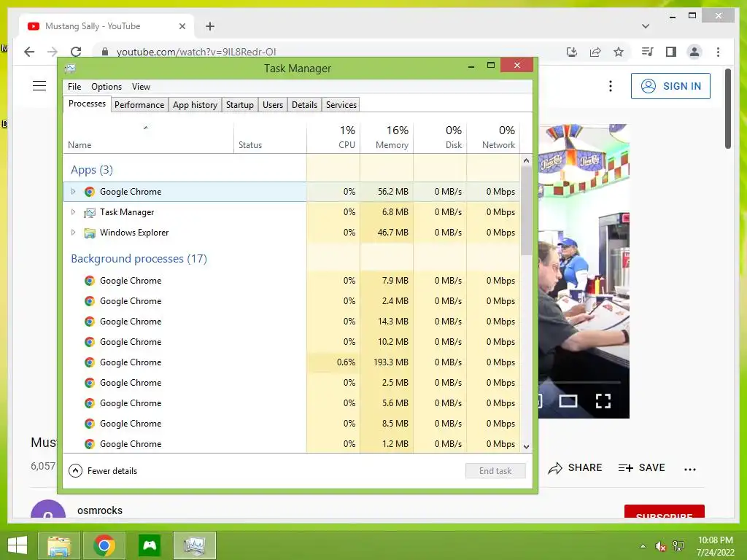Sort processes by the Name column

pyautogui.click(x=149, y=138)
